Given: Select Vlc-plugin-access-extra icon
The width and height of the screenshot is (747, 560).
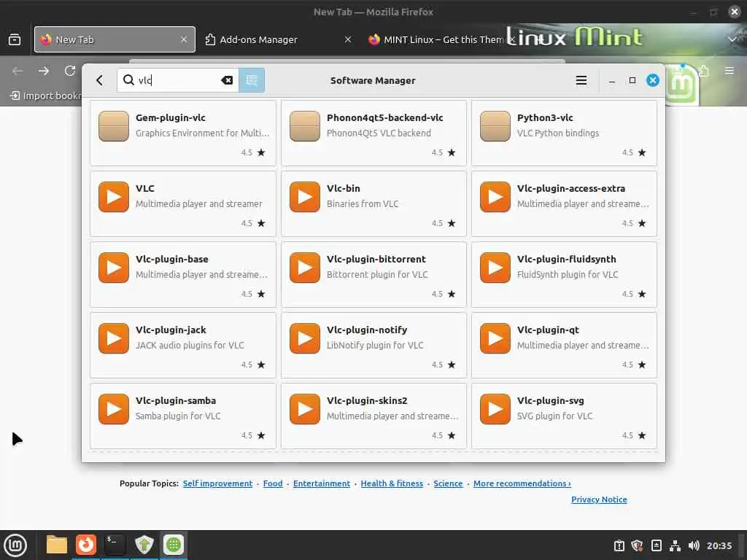Looking at the screenshot, I should tap(495, 197).
